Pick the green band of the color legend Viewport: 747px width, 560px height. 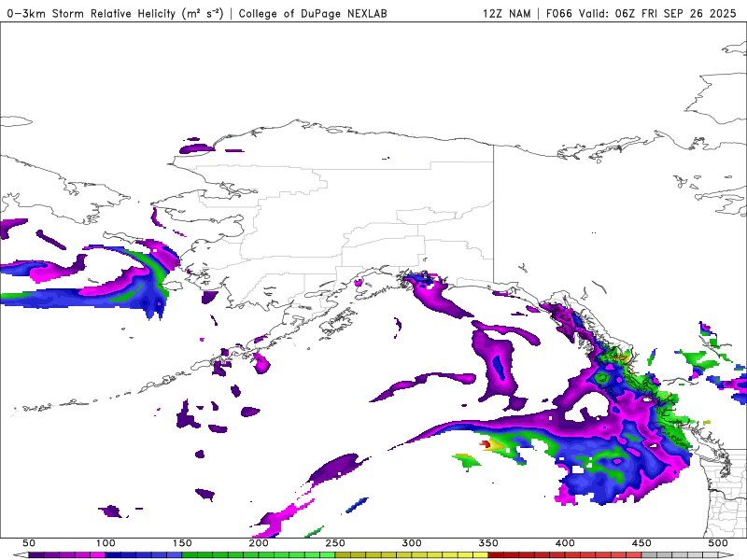(259, 555)
